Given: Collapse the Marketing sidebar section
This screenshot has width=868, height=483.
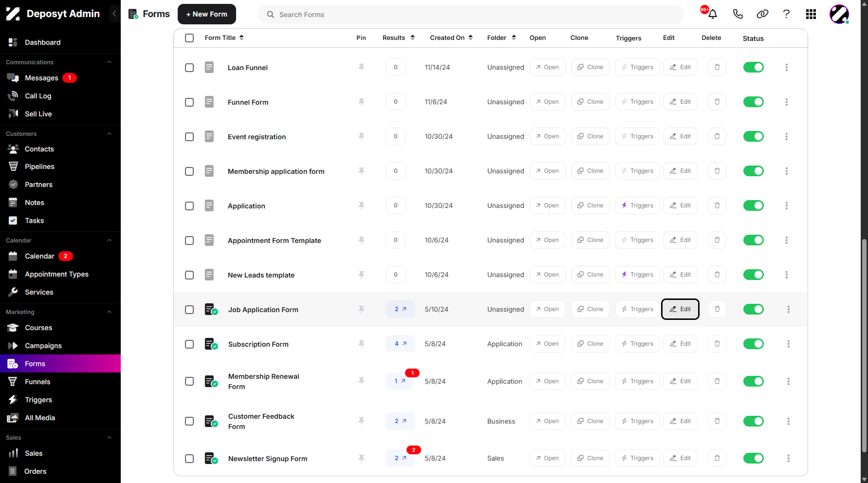Looking at the screenshot, I should click(x=109, y=312).
